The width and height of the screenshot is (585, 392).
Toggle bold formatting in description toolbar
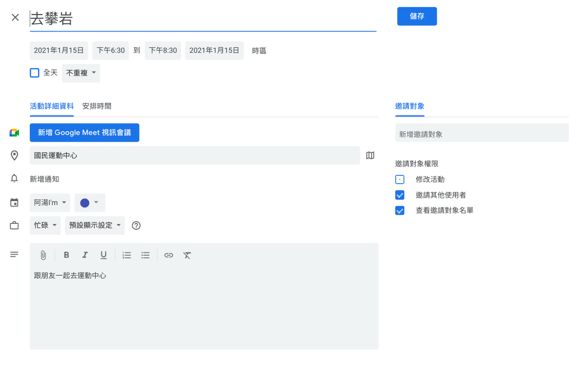67,255
